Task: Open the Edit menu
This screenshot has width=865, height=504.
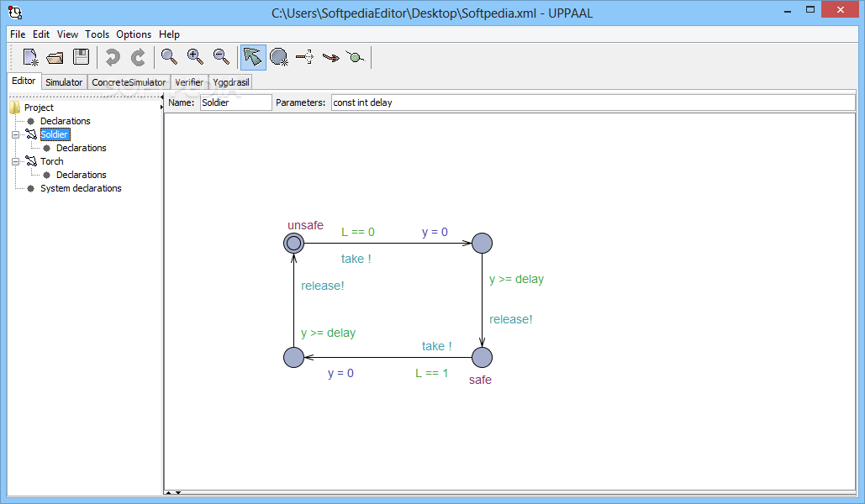Action: click(41, 34)
